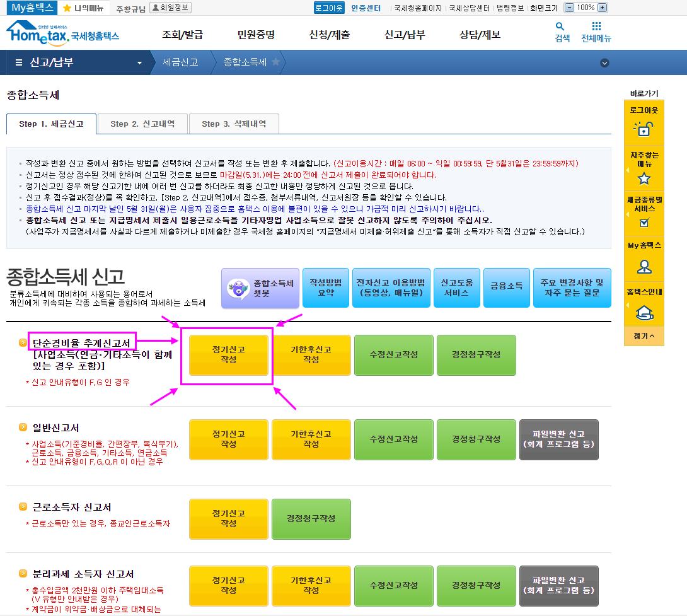
Task: Click orange bullet beside 일반신고서
Action: (23, 427)
